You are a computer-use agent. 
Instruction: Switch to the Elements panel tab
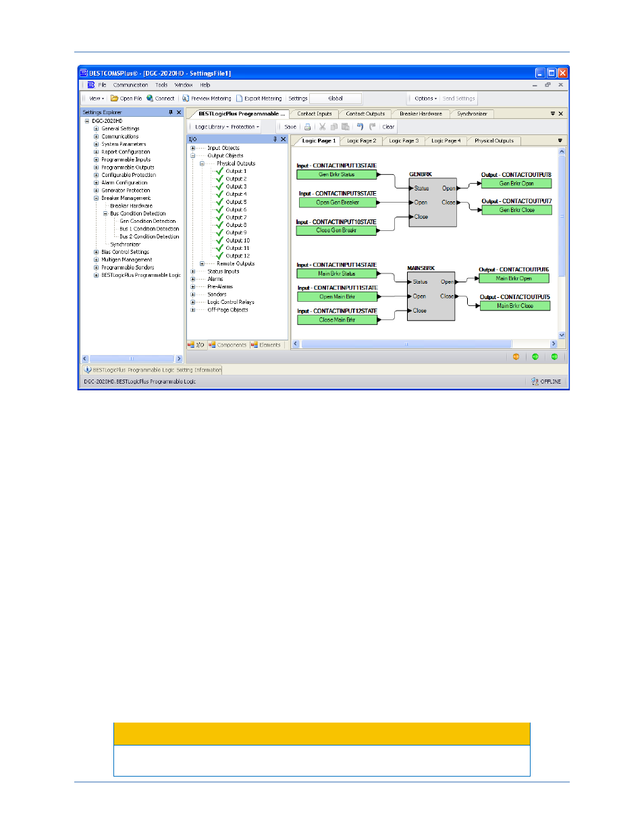(x=266, y=345)
